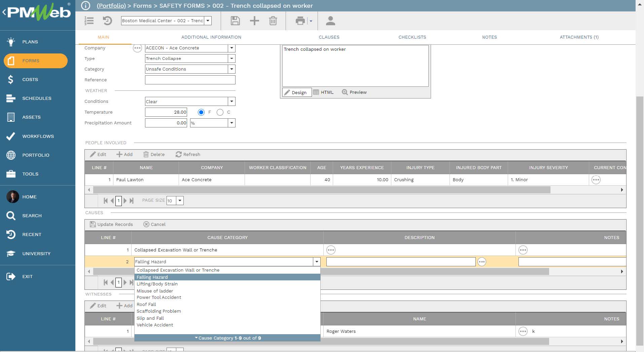
Task: Open Workflows in the sidebar
Action: (x=38, y=136)
